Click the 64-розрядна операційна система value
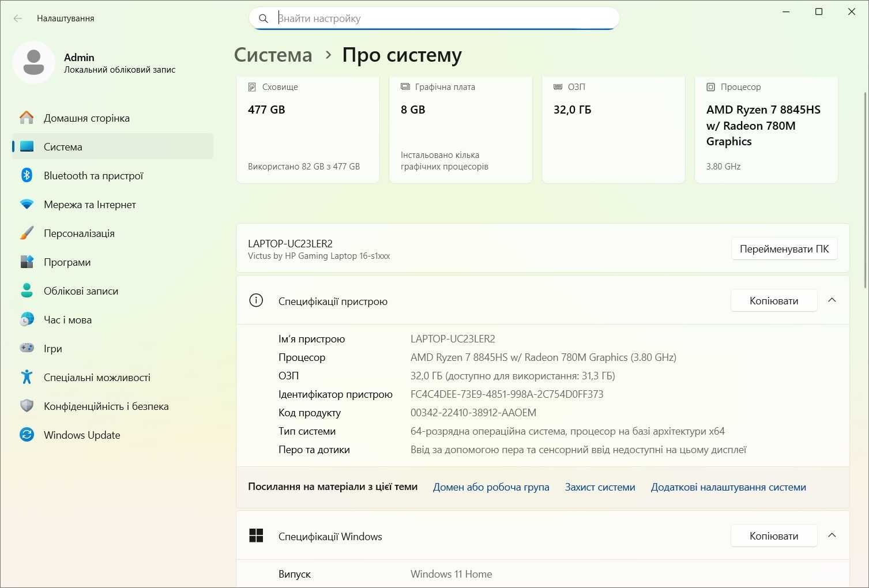The image size is (869, 588). pos(567,431)
